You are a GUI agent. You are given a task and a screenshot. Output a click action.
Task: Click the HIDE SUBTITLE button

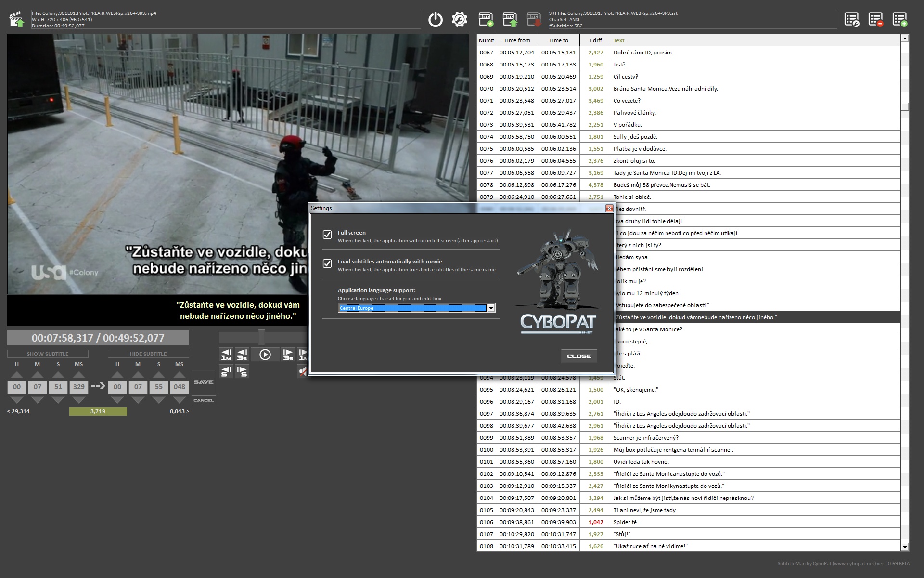click(x=148, y=354)
